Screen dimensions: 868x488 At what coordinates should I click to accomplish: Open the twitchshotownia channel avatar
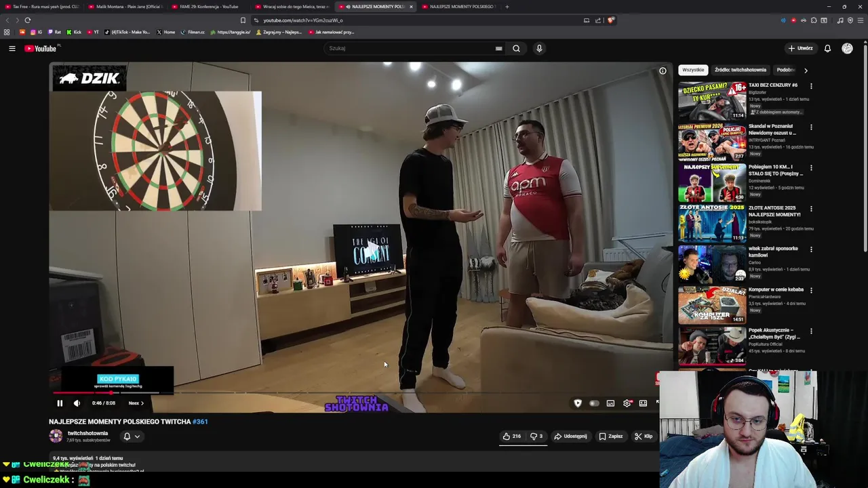[56, 436]
